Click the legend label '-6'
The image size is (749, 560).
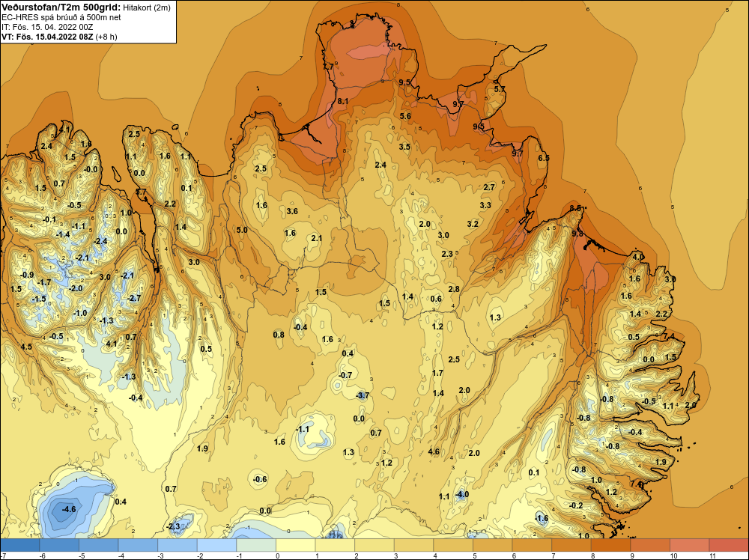coord(43,556)
